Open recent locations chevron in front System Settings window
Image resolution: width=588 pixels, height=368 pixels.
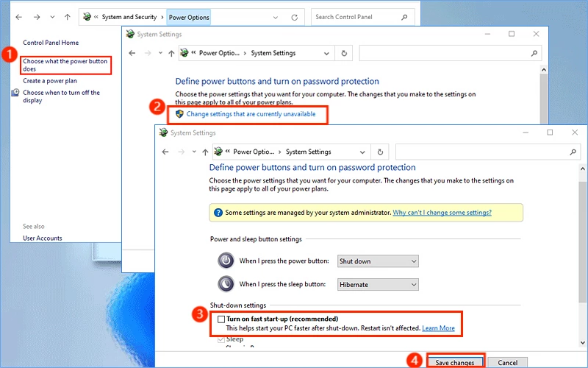pyautogui.click(x=194, y=152)
